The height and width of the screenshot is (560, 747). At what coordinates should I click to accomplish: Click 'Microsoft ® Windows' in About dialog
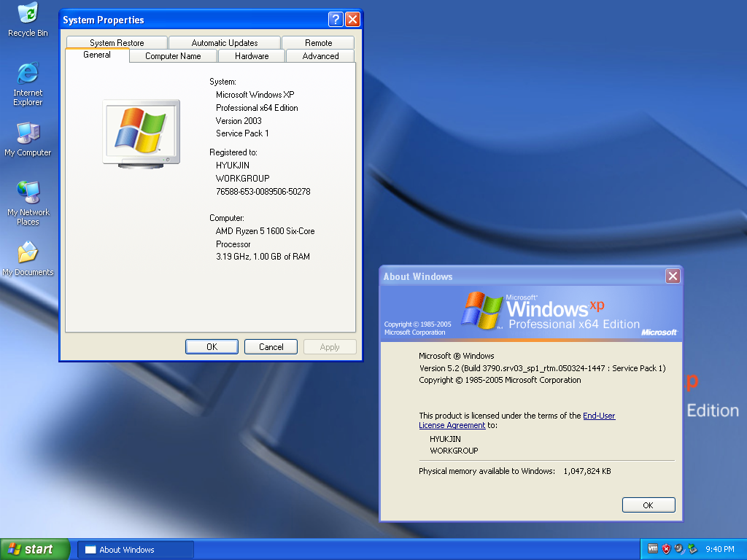click(x=457, y=356)
